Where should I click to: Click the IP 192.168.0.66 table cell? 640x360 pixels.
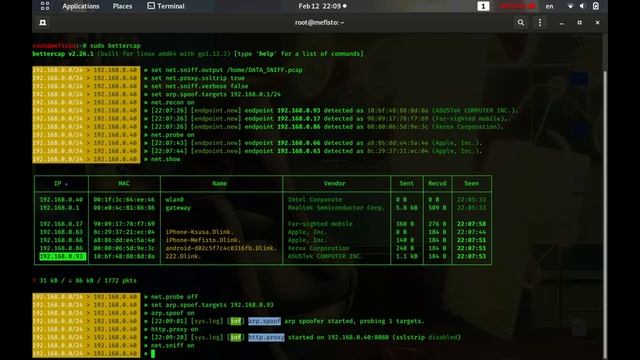(61, 240)
